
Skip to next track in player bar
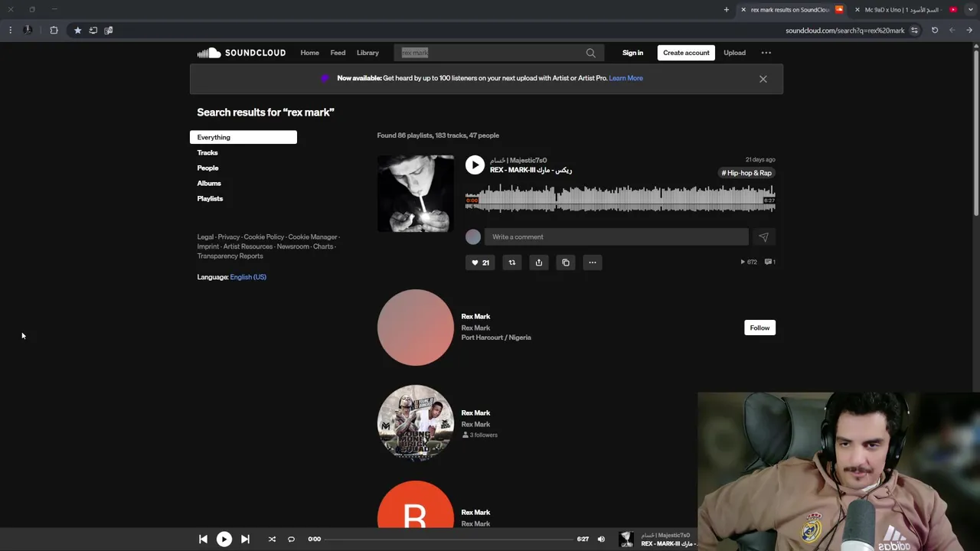coord(245,540)
